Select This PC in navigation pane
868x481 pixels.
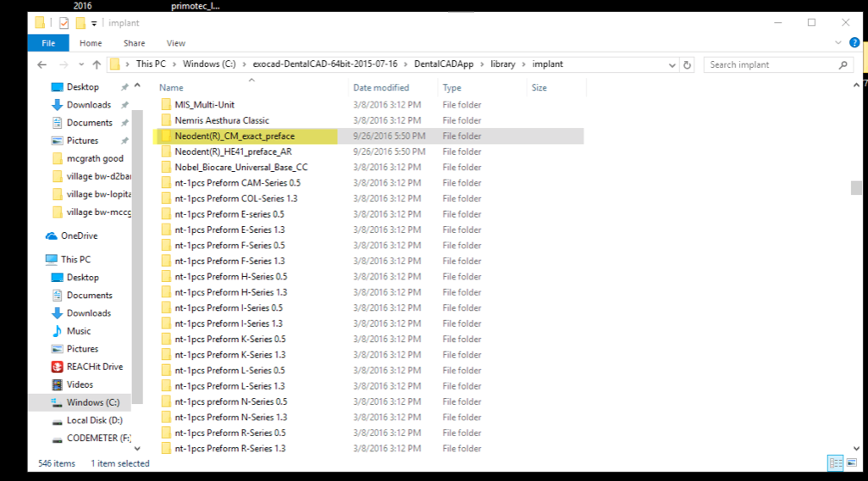pyautogui.click(x=75, y=259)
